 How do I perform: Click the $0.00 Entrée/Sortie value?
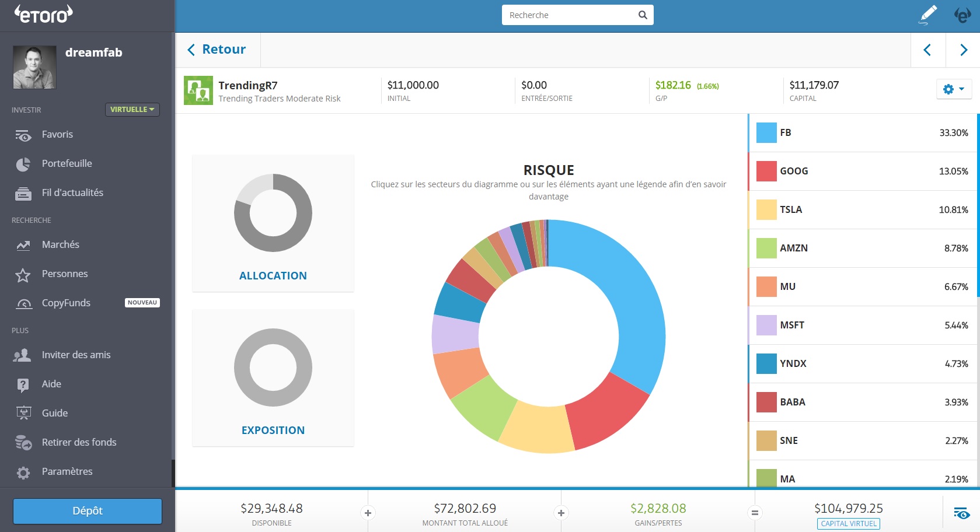pos(534,85)
